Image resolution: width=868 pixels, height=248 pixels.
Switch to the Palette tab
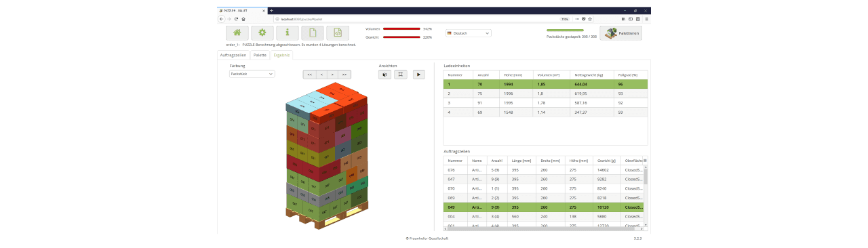click(260, 54)
